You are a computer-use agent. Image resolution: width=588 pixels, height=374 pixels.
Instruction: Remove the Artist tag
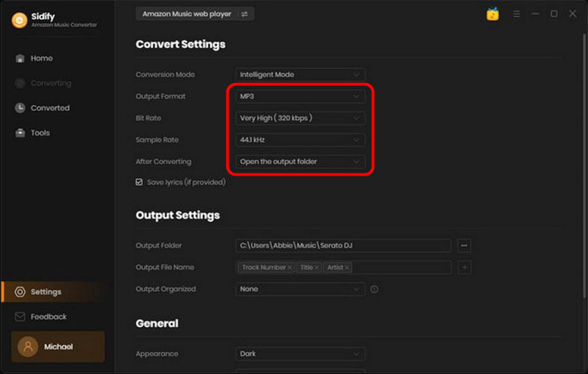[347, 267]
